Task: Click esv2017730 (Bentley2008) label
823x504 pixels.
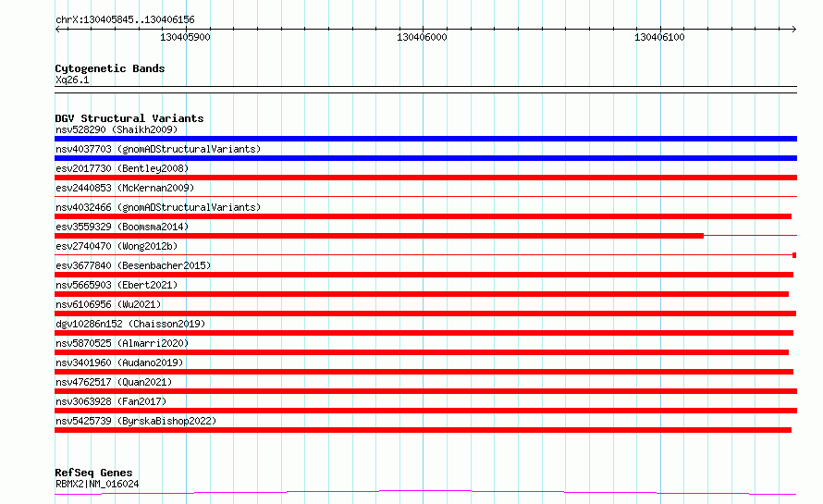Action: (122, 168)
